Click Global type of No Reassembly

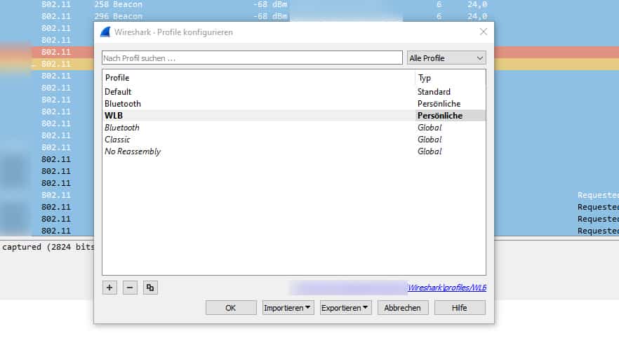[x=430, y=151]
